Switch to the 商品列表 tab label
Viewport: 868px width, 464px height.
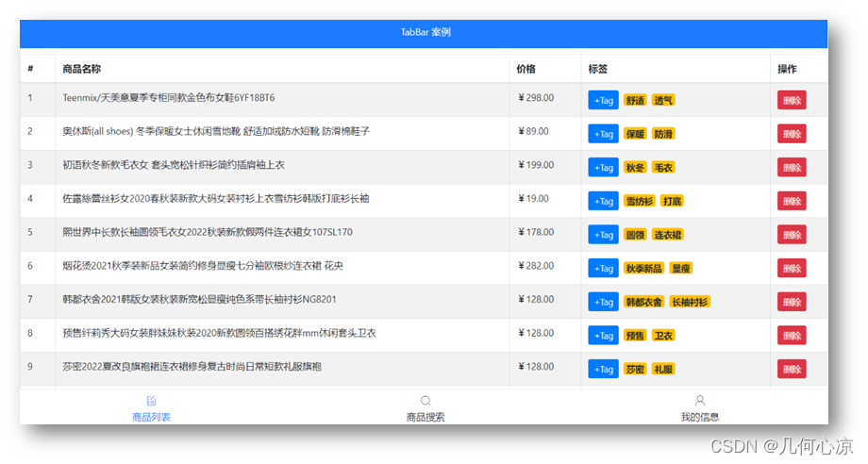[151, 417]
